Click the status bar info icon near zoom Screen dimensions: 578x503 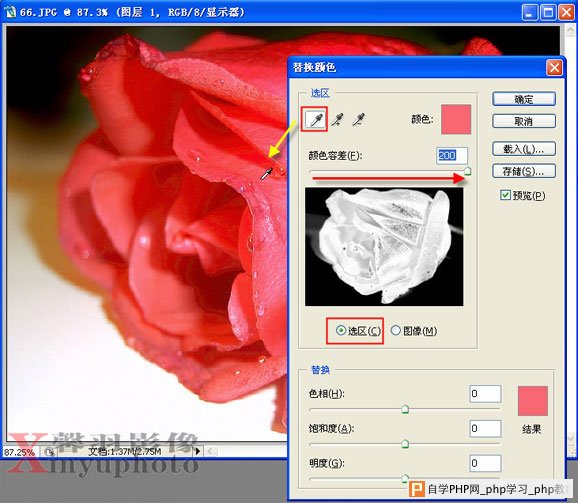(48, 451)
